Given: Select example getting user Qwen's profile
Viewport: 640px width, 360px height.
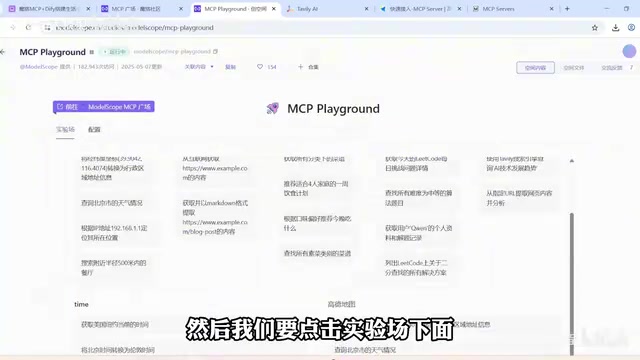Looking at the screenshot, I should point(418,233).
